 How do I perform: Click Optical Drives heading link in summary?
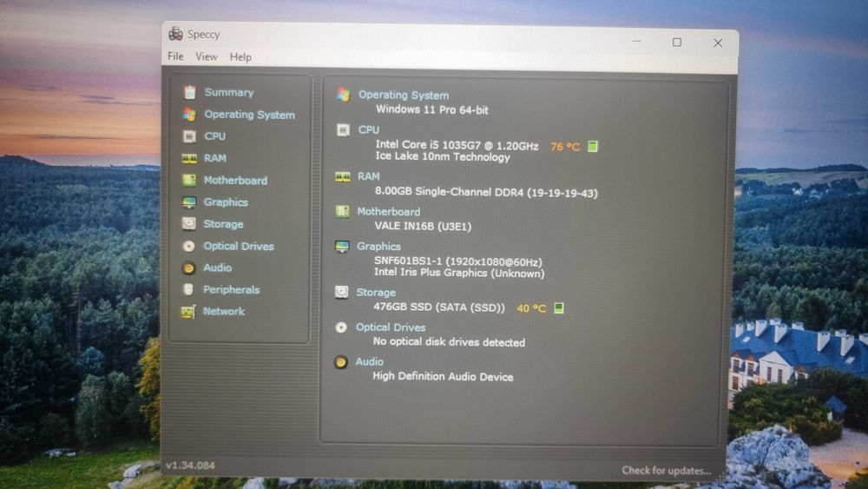click(x=391, y=327)
